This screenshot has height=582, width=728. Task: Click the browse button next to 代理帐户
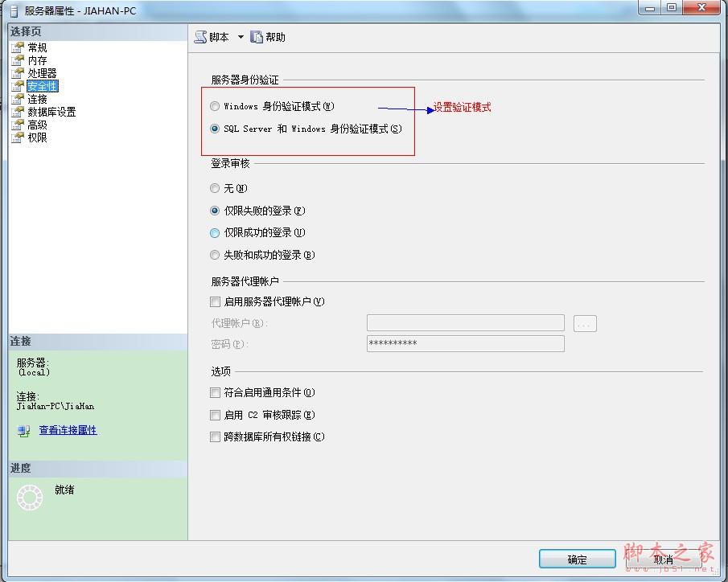(585, 322)
